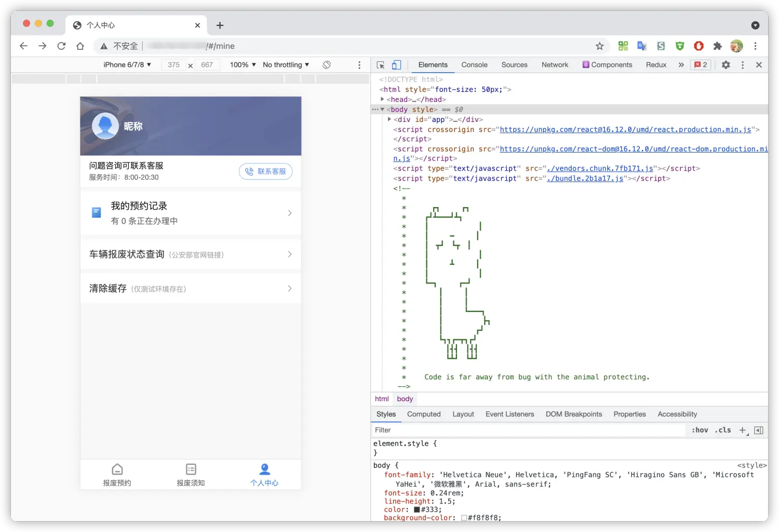Show more DevTools tabs chevron
The image size is (779, 532).
click(x=681, y=65)
